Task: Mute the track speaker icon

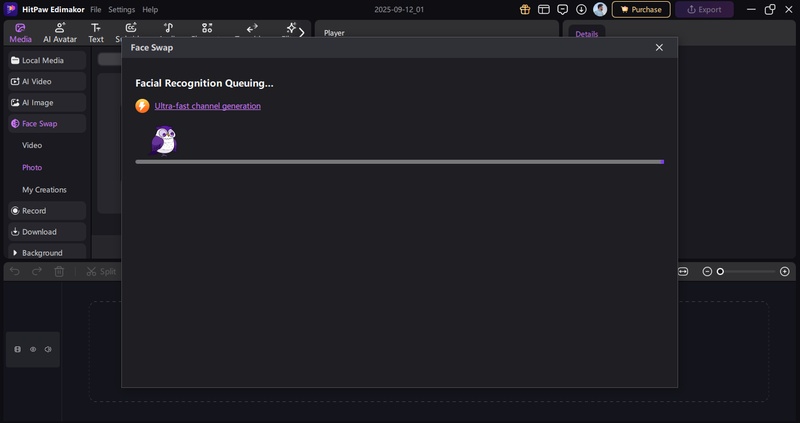Action: [x=48, y=350]
